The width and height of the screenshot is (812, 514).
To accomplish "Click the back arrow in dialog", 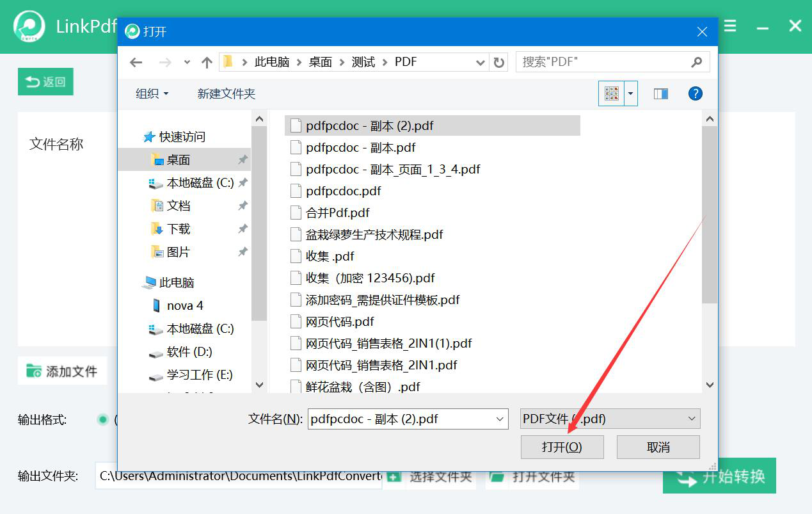I will point(136,62).
